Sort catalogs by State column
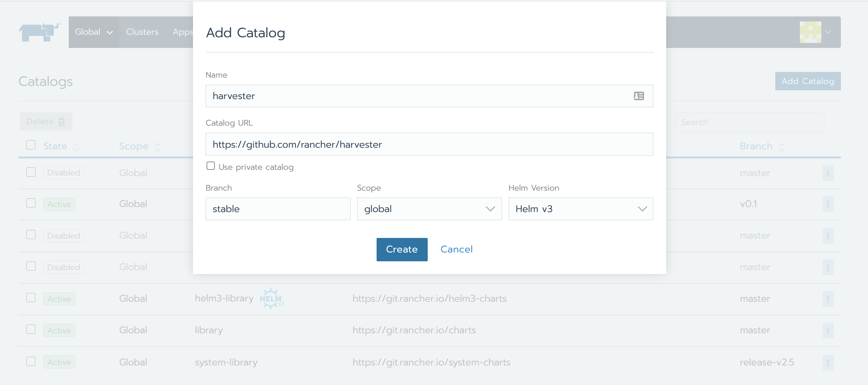 click(61, 146)
